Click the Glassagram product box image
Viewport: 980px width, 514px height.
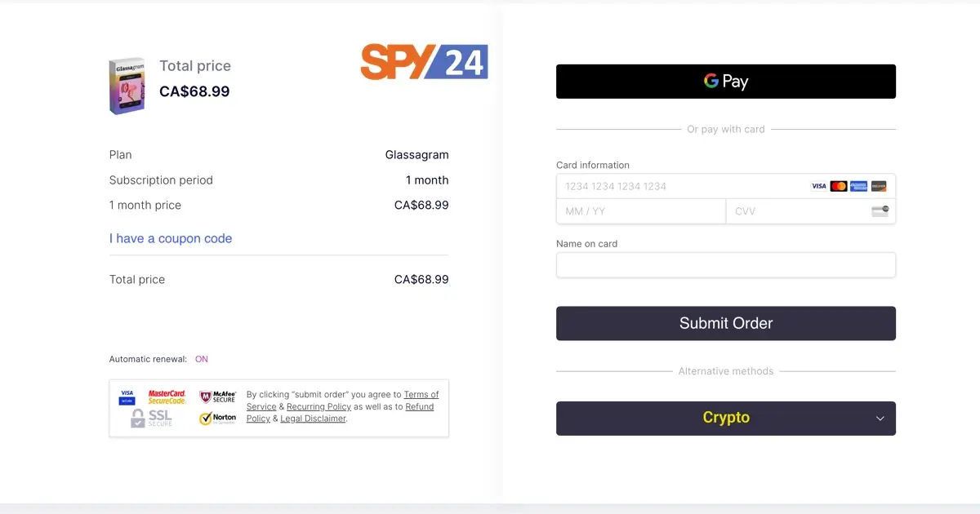click(x=127, y=86)
